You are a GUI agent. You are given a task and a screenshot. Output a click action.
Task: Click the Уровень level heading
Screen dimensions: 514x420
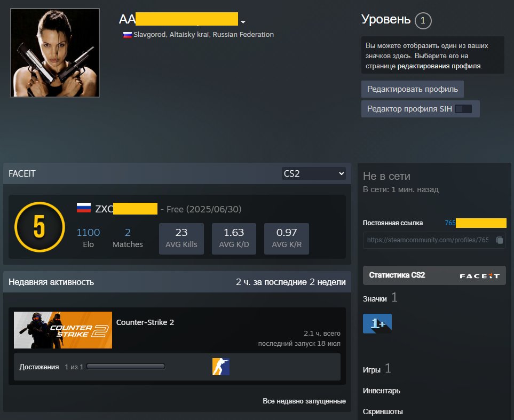point(386,19)
